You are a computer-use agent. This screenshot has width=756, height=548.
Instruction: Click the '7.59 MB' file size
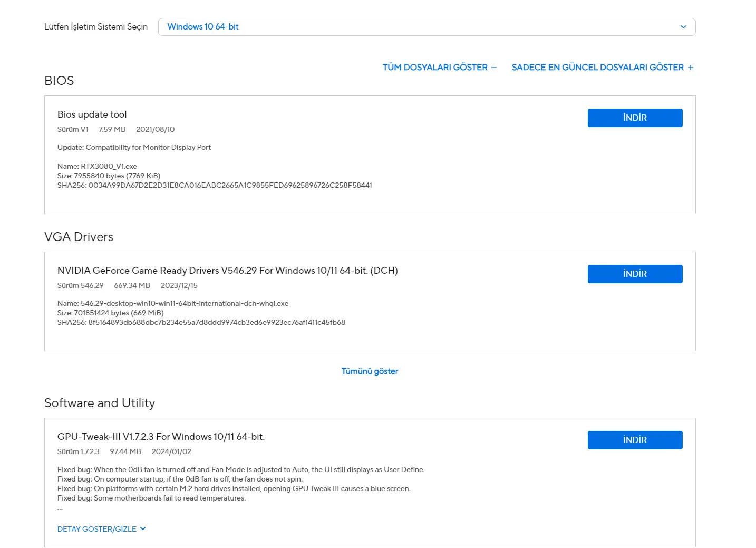[112, 129]
